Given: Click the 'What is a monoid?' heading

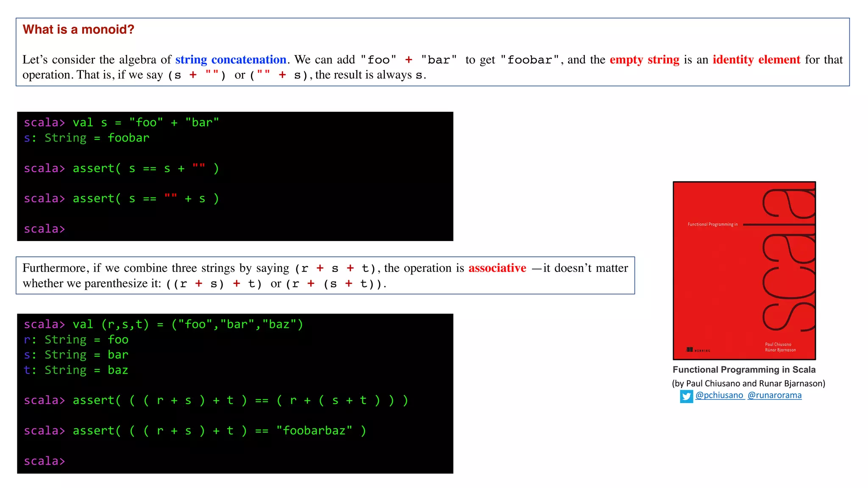Looking at the screenshot, I should [x=78, y=30].
